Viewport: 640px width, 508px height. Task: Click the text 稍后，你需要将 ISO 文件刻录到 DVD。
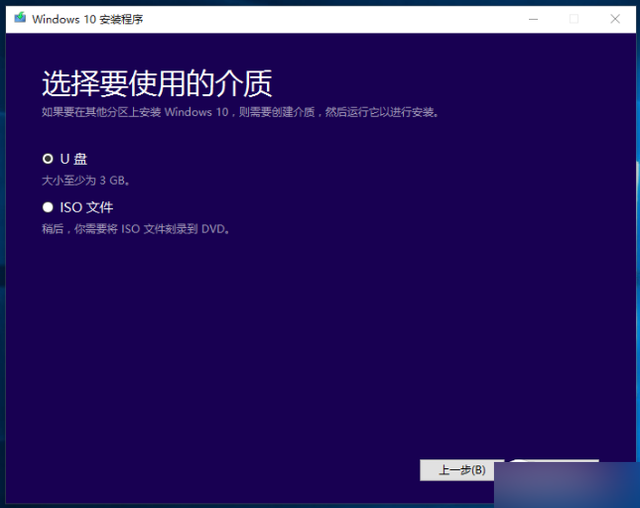point(136,229)
